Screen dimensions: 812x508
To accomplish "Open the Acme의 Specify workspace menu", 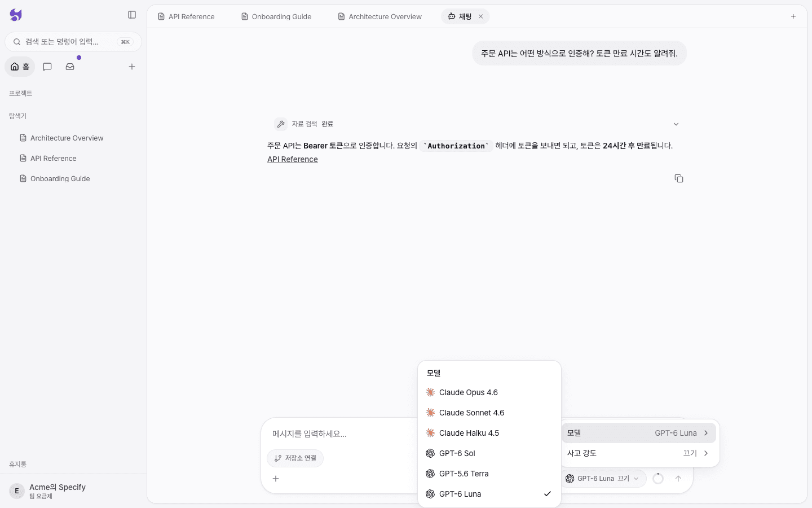I will click(73, 491).
